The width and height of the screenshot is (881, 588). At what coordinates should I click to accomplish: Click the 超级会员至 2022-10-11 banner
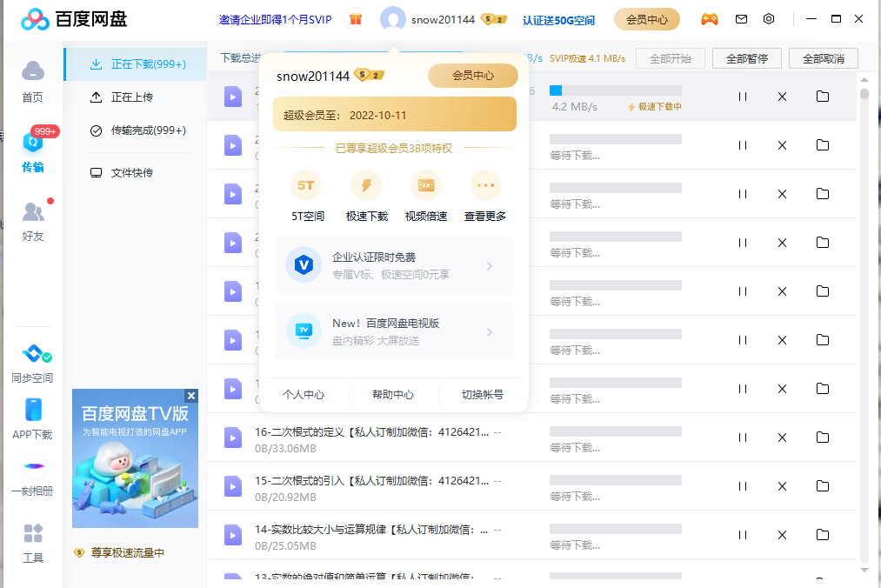[x=395, y=114]
